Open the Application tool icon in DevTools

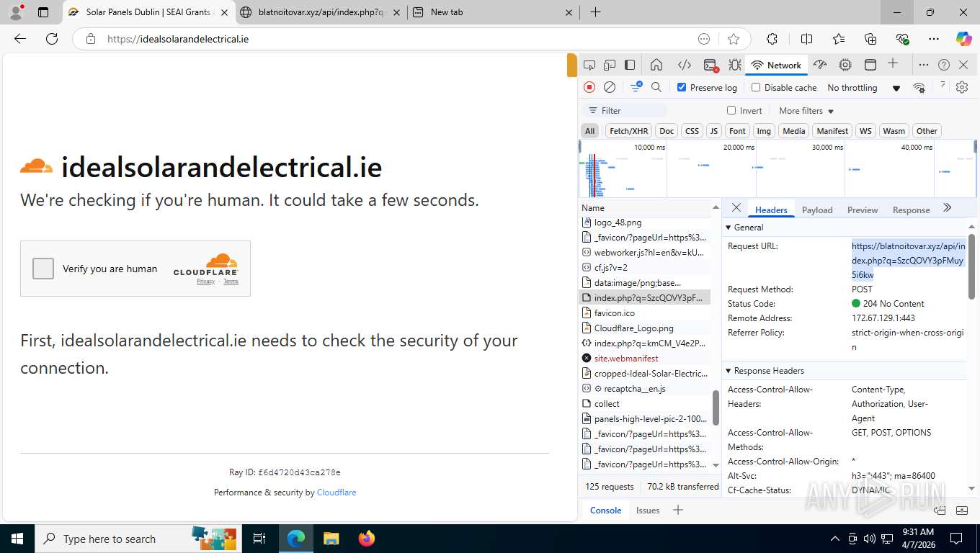coord(870,65)
